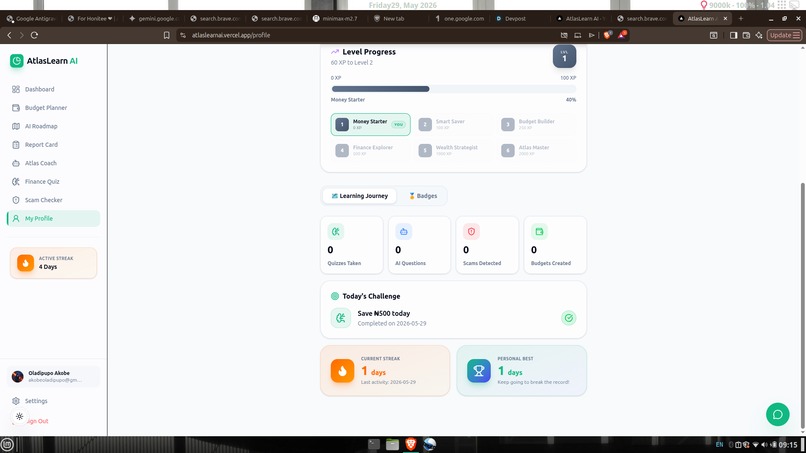Click the Brave Shields lion icon
The width and height of the screenshot is (806, 453).
608,35
